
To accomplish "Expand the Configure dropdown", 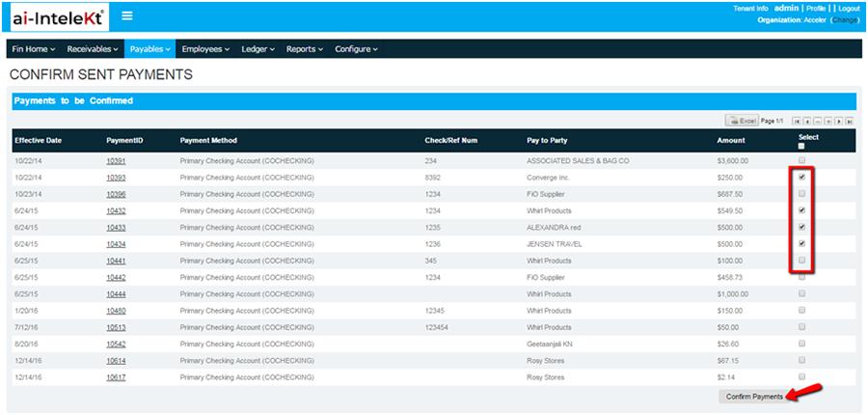I will 356,49.
